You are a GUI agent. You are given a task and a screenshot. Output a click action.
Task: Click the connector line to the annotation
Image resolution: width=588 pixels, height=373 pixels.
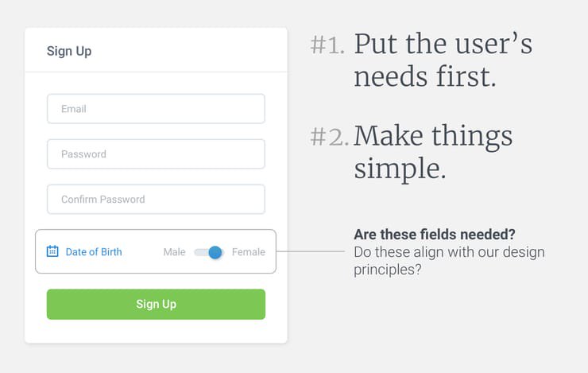pos(312,252)
